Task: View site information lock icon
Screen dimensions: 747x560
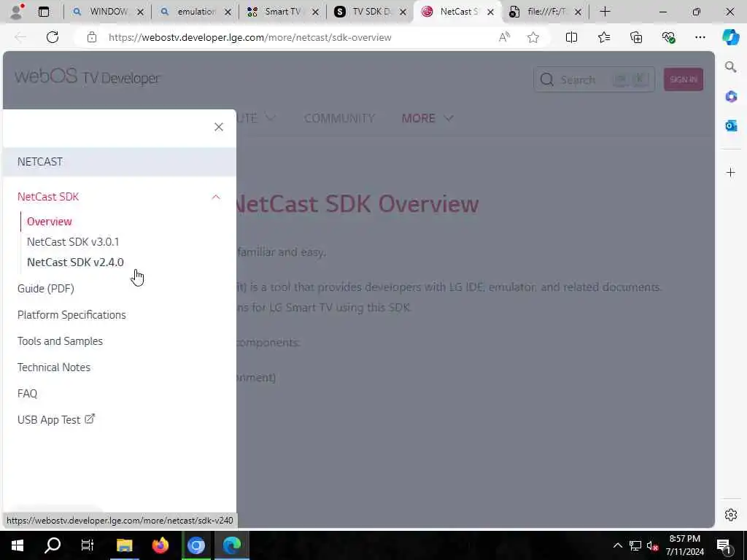Action: (92, 37)
